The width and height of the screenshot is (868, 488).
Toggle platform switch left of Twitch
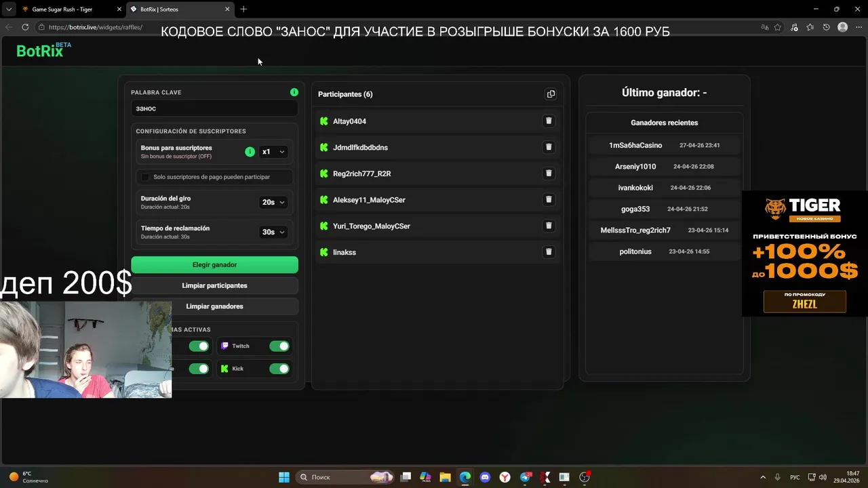tap(199, 346)
